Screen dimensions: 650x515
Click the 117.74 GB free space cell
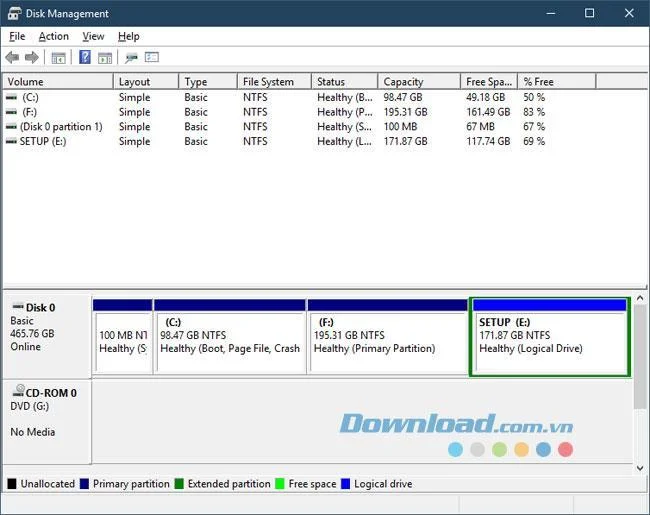(x=488, y=141)
